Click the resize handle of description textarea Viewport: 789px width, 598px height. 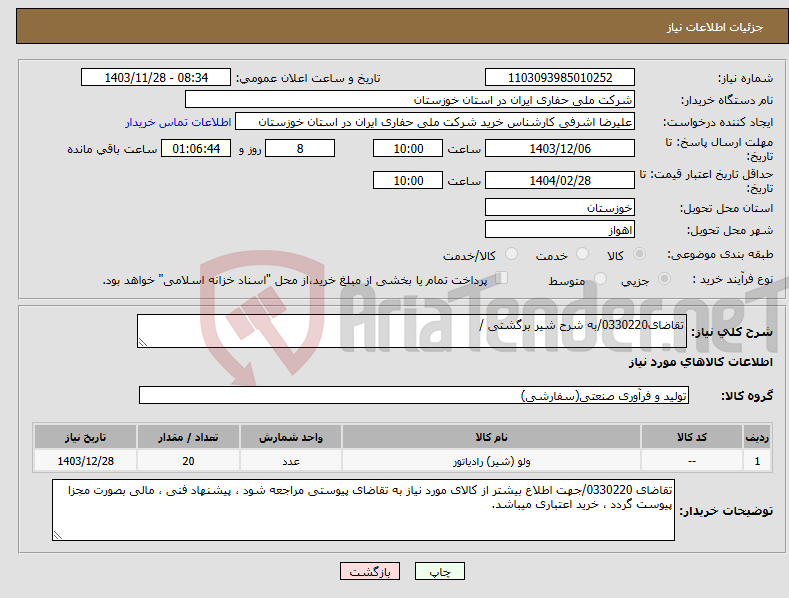point(143,342)
